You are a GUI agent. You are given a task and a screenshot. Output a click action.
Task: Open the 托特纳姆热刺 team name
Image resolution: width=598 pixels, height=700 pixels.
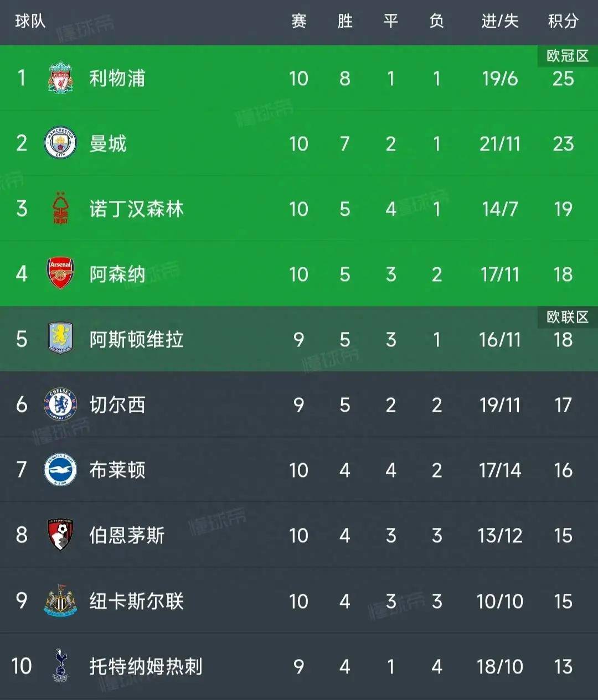pyautogui.click(x=146, y=666)
